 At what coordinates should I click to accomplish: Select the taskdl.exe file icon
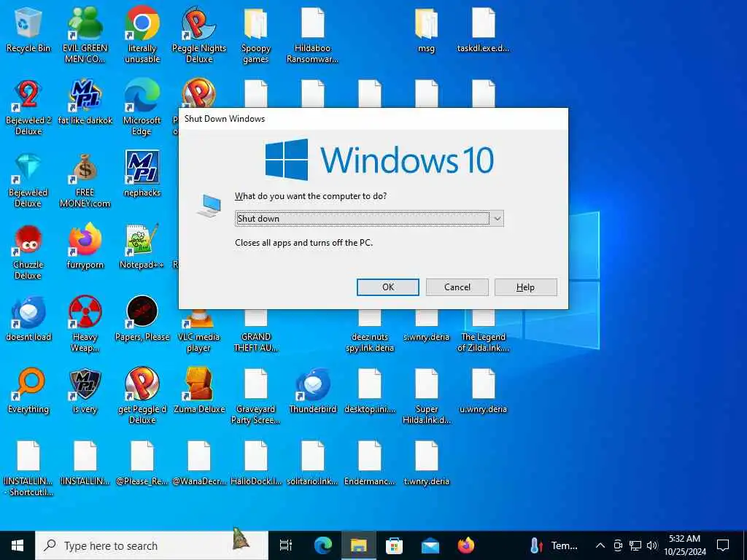pyautogui.click(x=483, y=29)
